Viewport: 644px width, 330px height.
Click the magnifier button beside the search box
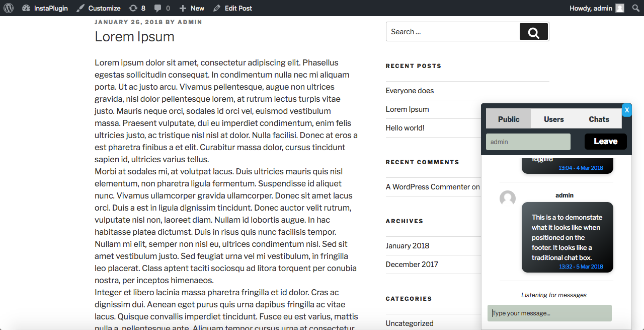pos(533,31)
